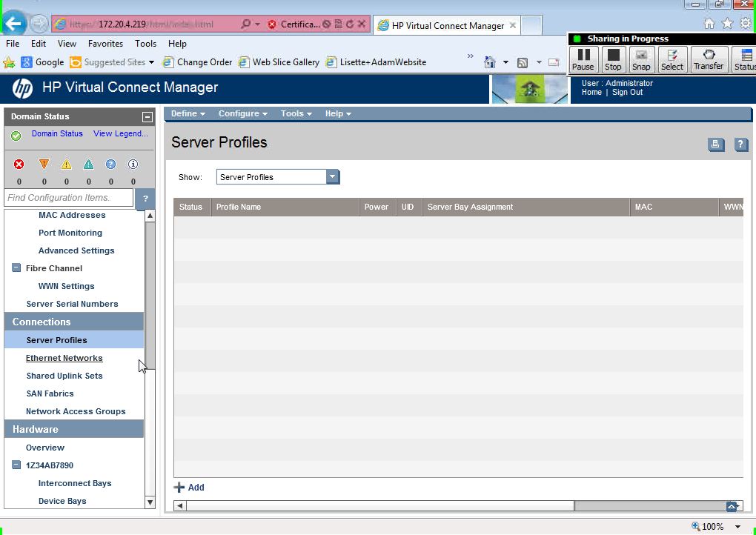Open the browser Favorites menu
This screenshot has height=535, width=756.
click(x=105, y=44)
